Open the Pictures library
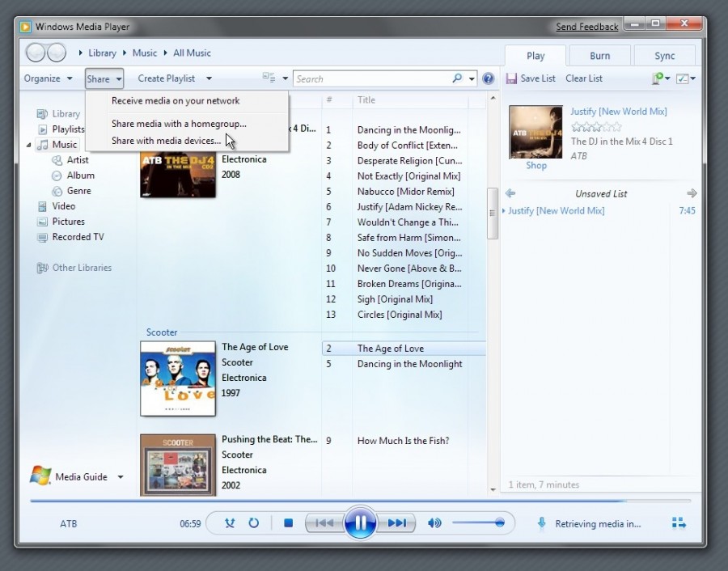The width and height of the screenshot is (728, 571). (x=68, y=221)
